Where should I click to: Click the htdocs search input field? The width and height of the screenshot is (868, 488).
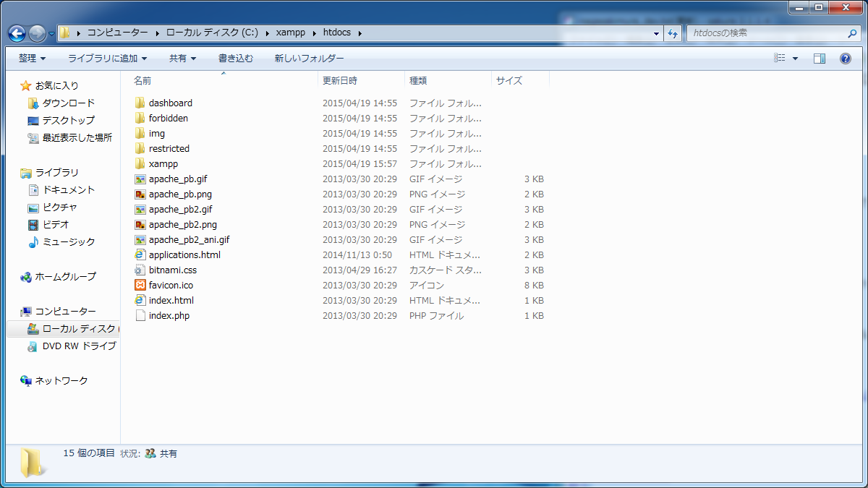pos(765,33)
